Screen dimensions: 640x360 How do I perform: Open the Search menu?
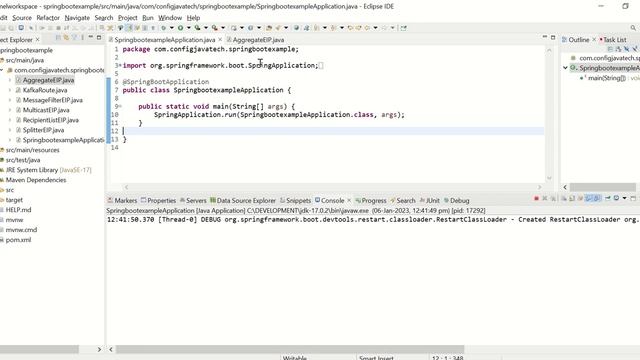pyautogui.click(x=104, y=18)
